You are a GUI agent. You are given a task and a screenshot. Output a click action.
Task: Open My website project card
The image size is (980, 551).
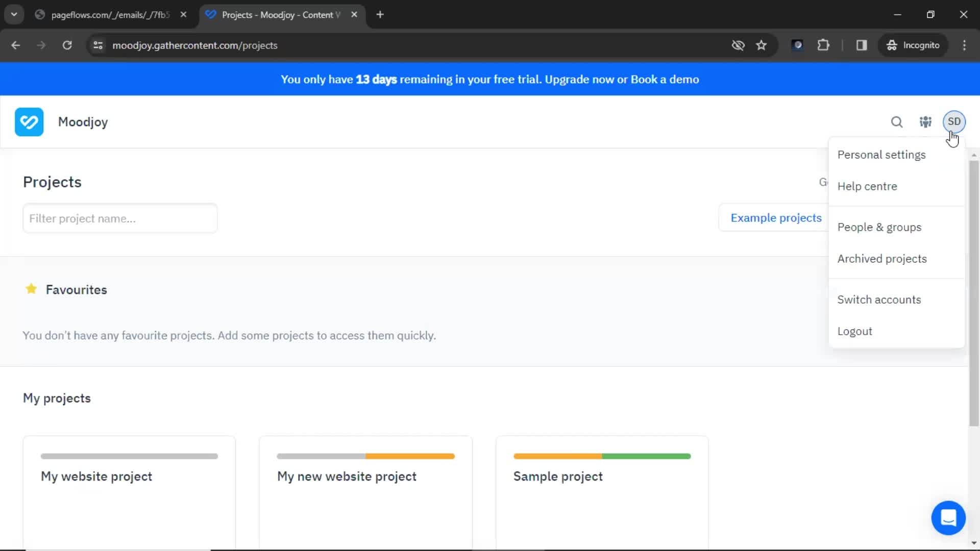[x=129, y=492]
